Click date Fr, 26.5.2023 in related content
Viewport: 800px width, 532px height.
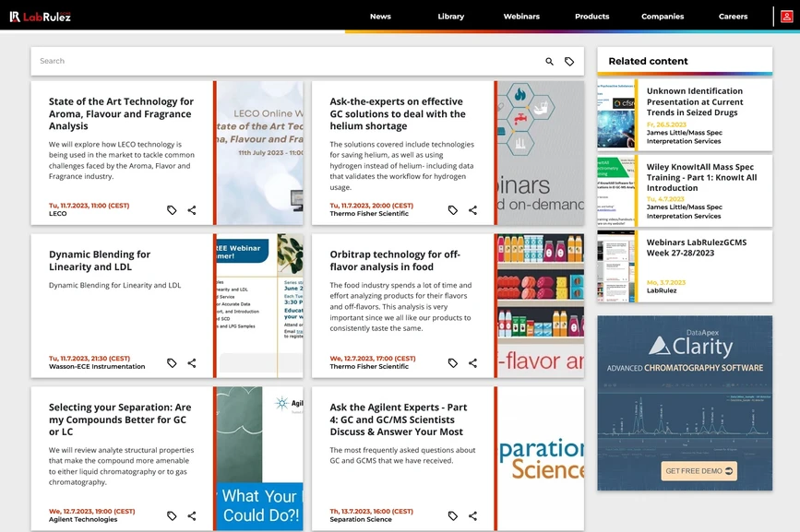point(666,124)
